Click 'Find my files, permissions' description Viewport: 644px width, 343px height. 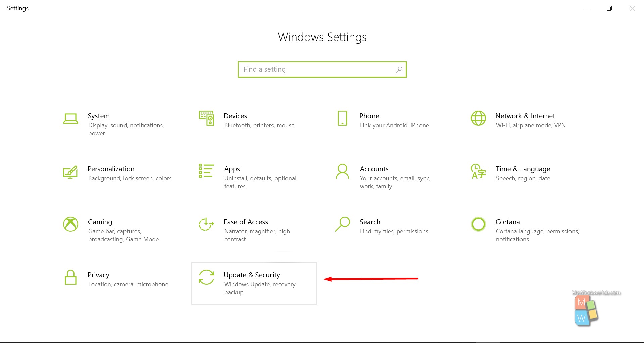[x=394, y=231]
